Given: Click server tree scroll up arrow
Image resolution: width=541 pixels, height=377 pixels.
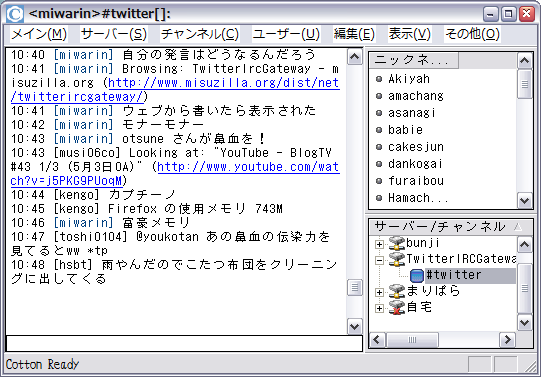Looking at the screenshot, I should (x=525, y=245).
